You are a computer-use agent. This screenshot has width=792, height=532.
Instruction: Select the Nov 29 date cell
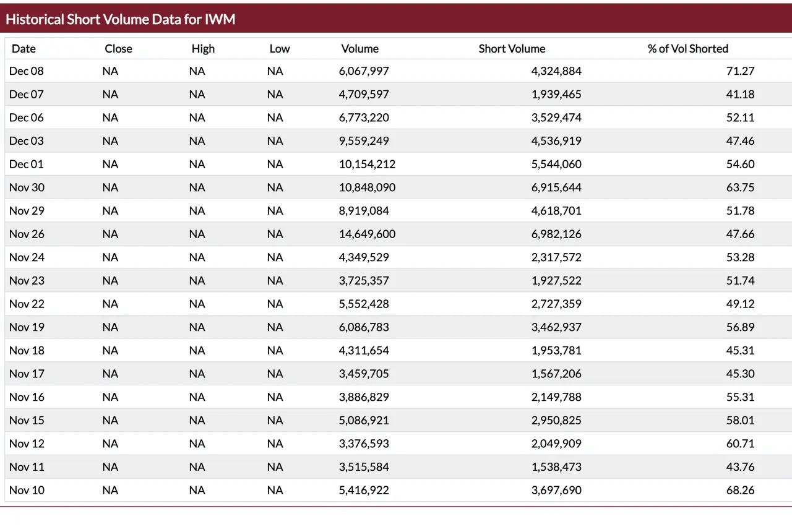tap(27, 211)
